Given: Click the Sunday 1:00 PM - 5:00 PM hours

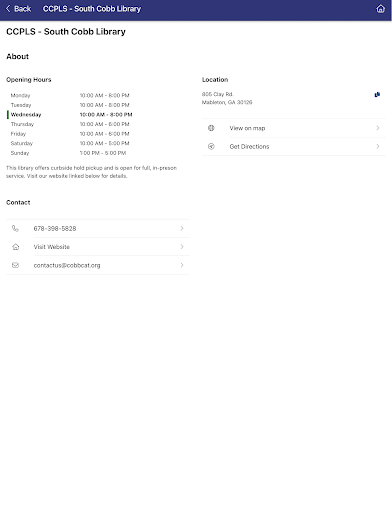Looking at the screenshot, I should point(103,153).
